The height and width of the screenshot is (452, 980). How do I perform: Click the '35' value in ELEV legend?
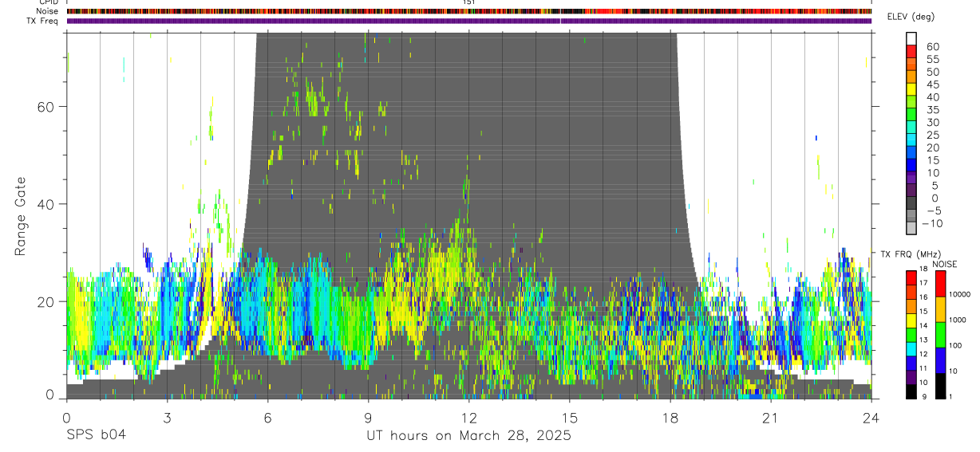[931, 110]
